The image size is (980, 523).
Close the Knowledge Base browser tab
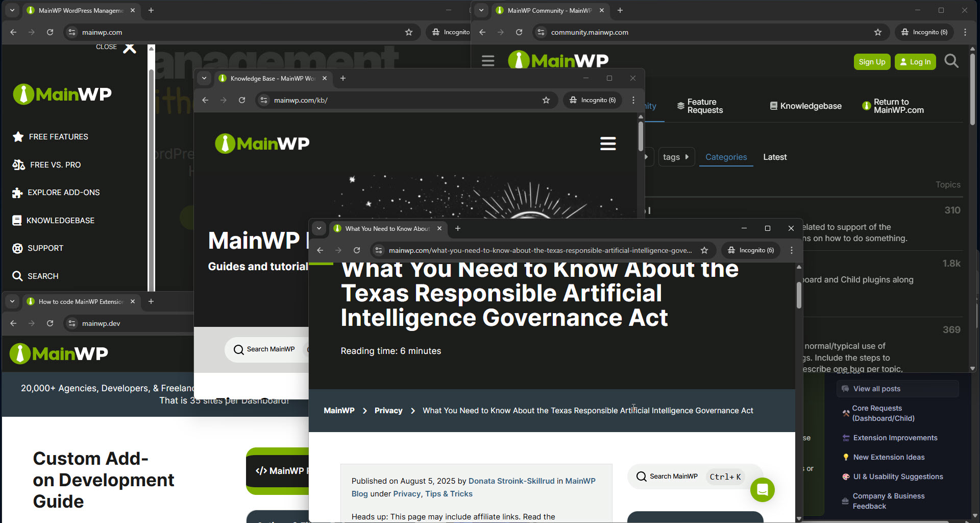click(325, 78)
